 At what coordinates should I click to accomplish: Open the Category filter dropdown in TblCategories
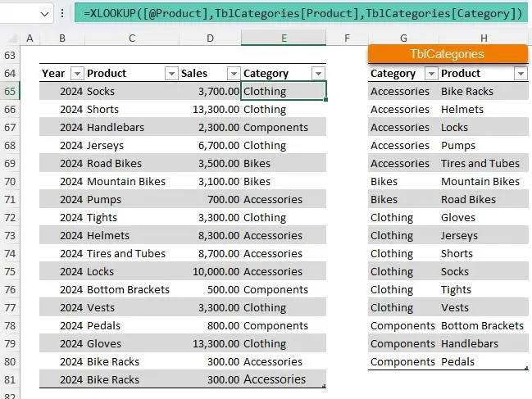pos(431,73)
